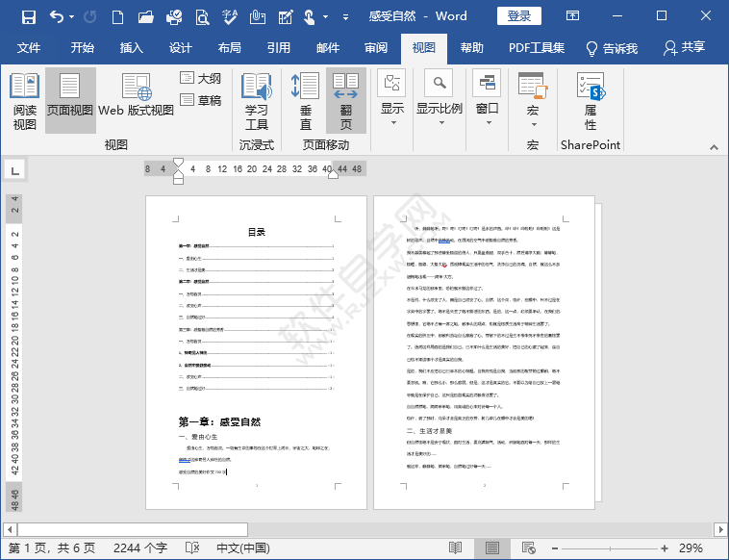Open the Macros (宏) dropdown arrow
The image size is (729, 560).
pyautogui.click(x=532, y=123)
